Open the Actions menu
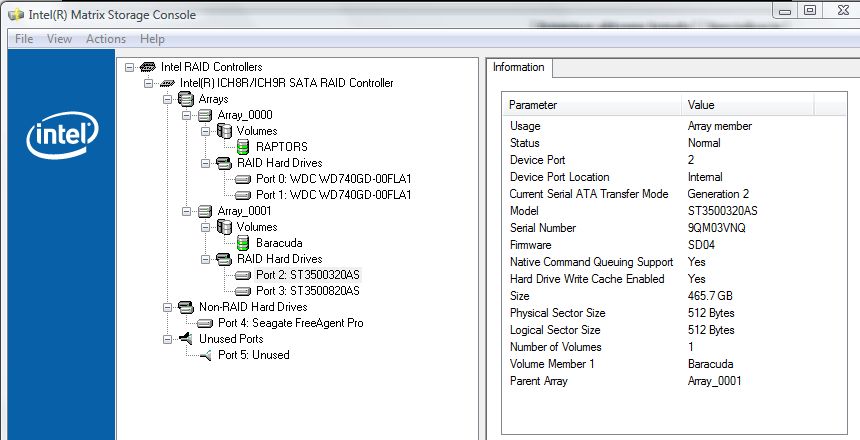This screenshot has height=440, width=860. coord(106,39)
